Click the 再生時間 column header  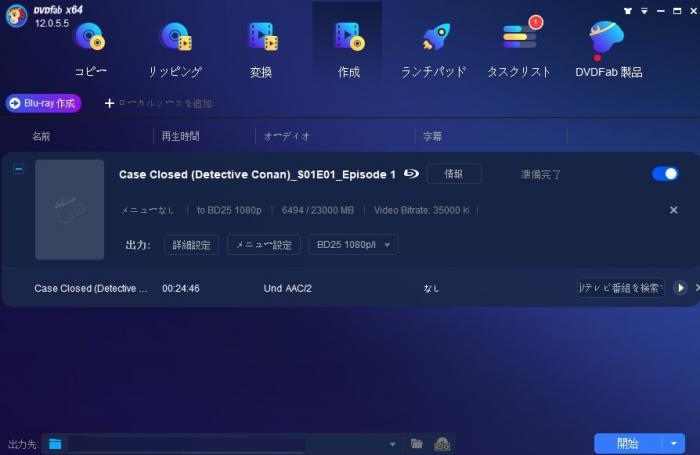[180, 136]
